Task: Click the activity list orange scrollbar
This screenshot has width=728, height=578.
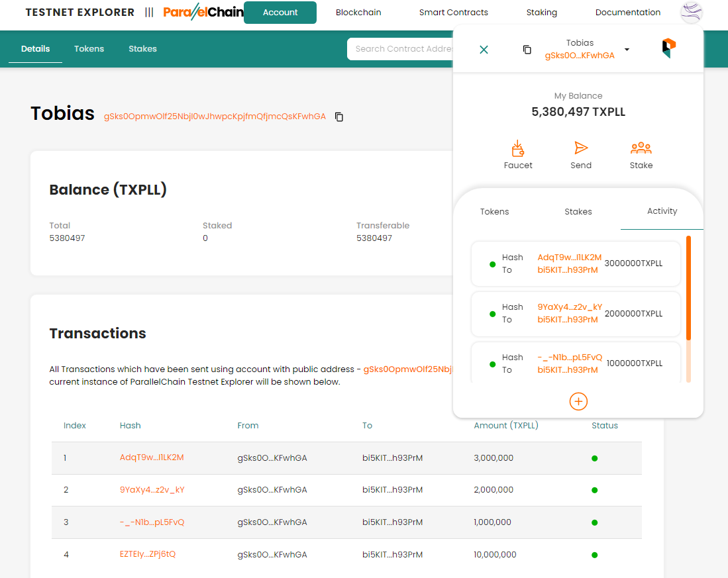Action: [x=688, y=287]
